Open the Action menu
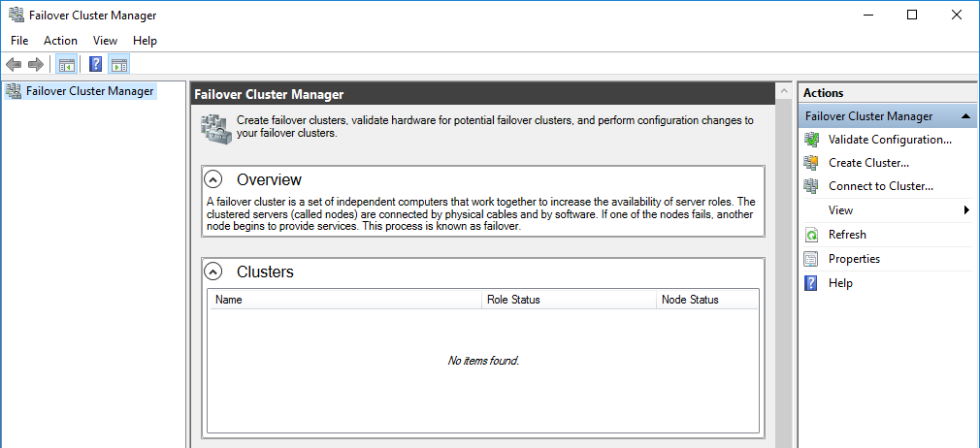Image resolution: width=980 pixels, height=448 pixels. coord(60,41)
